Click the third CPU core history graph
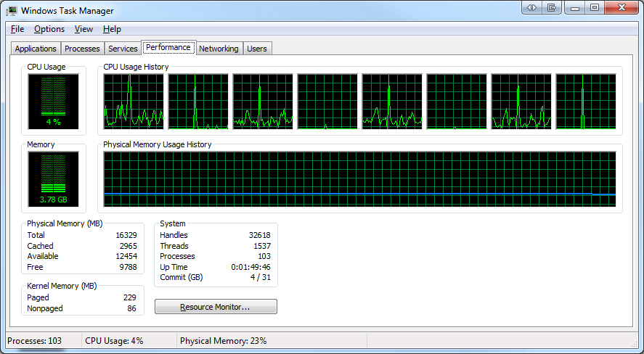Image resolution: width=644 pixels, height=354 pixels. pyautogui.click(x=263, y=102)
